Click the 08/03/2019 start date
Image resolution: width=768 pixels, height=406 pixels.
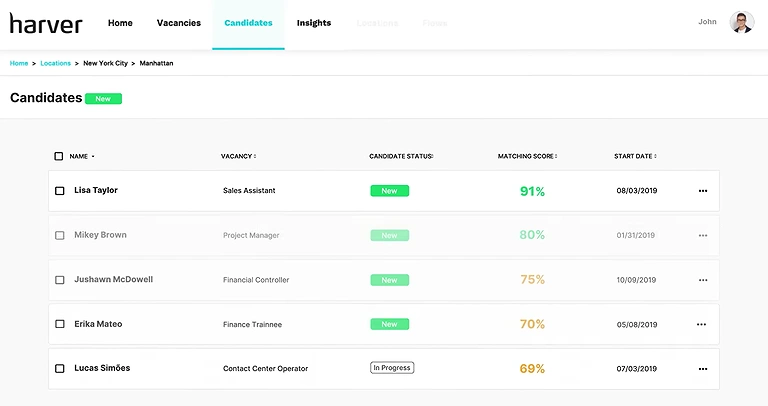[x=637, y=191]
